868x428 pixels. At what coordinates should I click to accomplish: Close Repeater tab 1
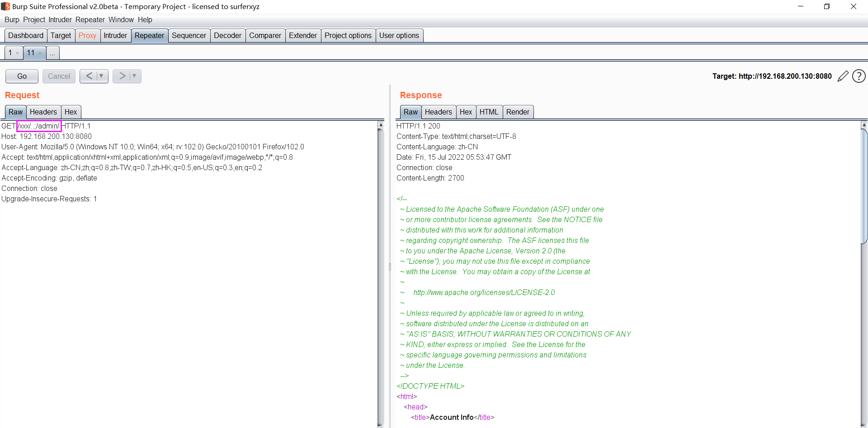(18, 53)
